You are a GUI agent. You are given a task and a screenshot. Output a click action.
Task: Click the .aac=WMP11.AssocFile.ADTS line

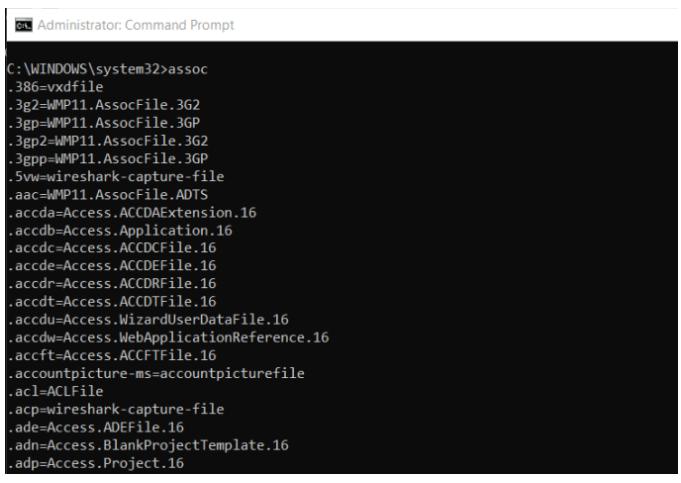pyautogui.click(x=108, y=194)
